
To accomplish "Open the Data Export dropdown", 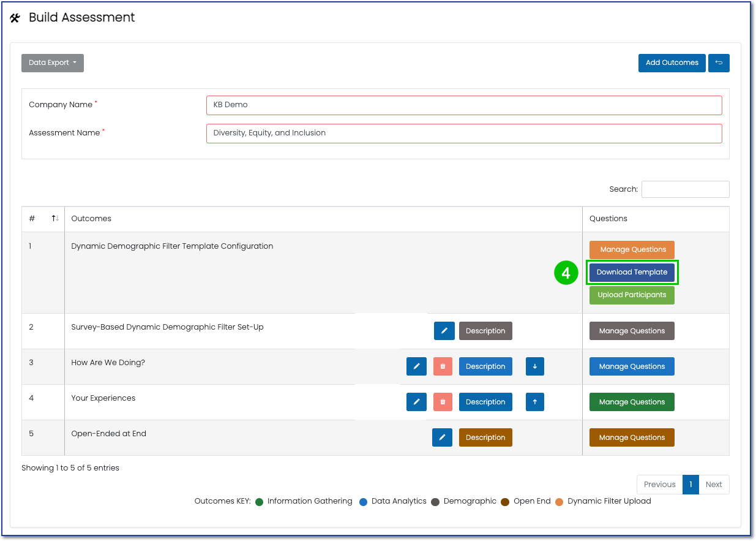I will click(53, 62).
